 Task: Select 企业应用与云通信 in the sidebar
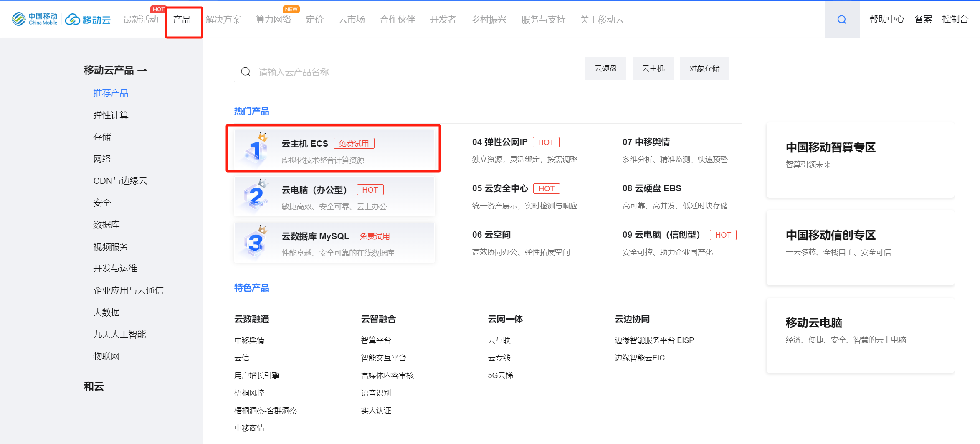(x=128, y=291)
